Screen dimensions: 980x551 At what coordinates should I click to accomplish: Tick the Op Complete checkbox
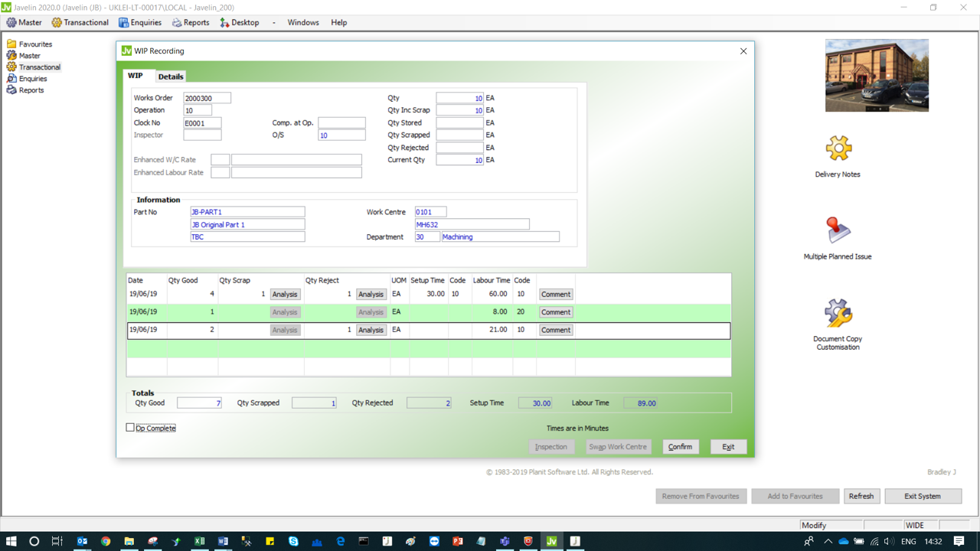pyautogui.click(x=130, y=428)
